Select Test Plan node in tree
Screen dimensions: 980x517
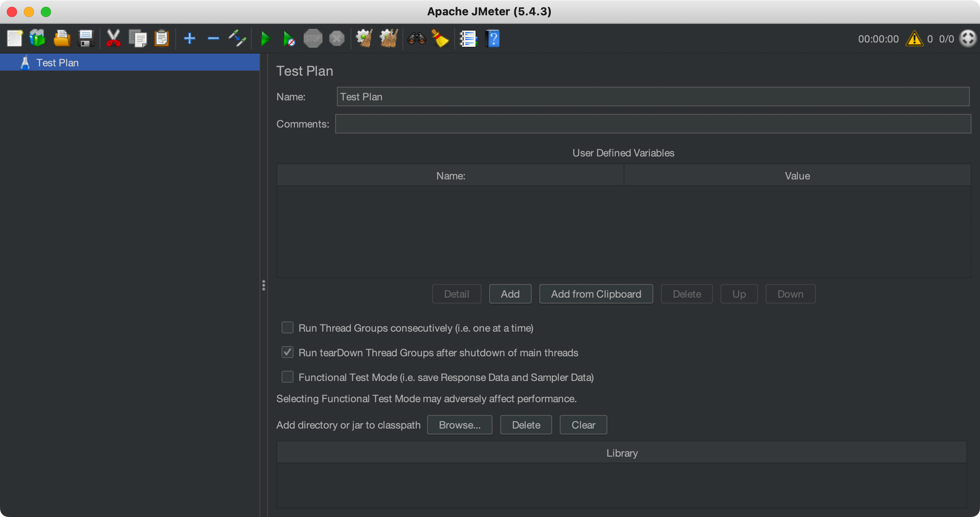tap(57, 62)
